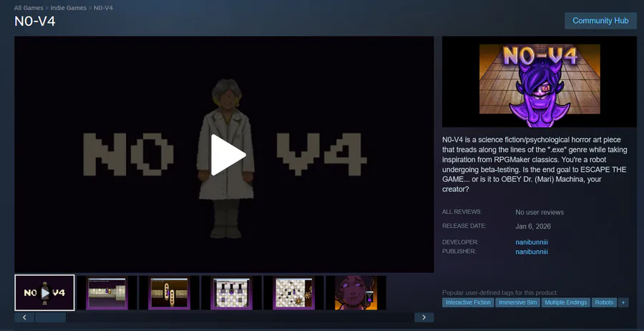This screenshot has width=644, height=331.
Task: Select the gear-room screenshot thumbnail
Action: (293, 293)
